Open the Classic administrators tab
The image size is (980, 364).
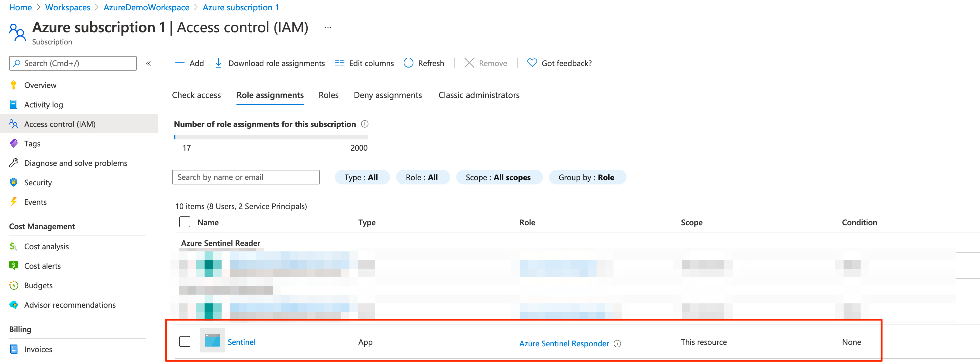point(479,95)
